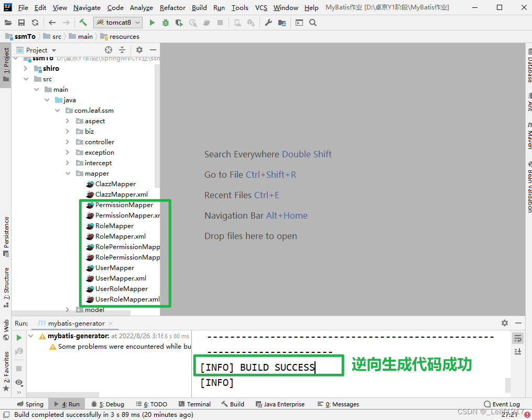The image size is (532, 420).
Task: Open the Persistence side tool window
Action: [6, 236]
